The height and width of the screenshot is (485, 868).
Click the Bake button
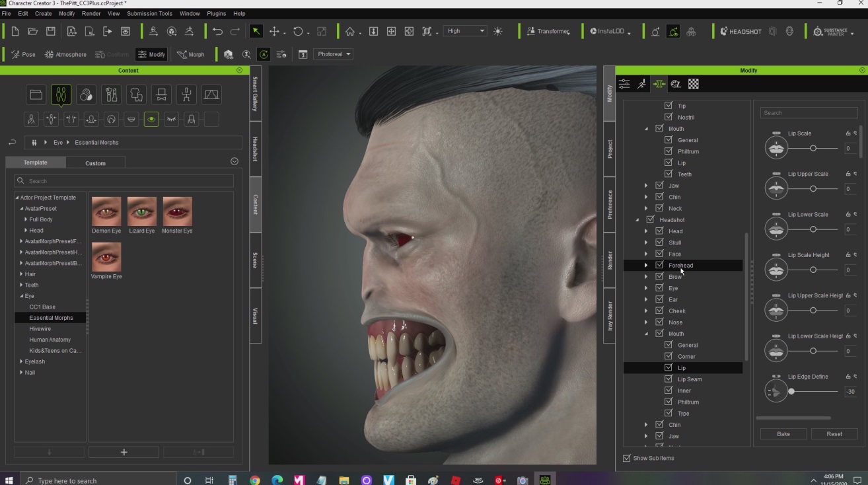click(783, 434)
